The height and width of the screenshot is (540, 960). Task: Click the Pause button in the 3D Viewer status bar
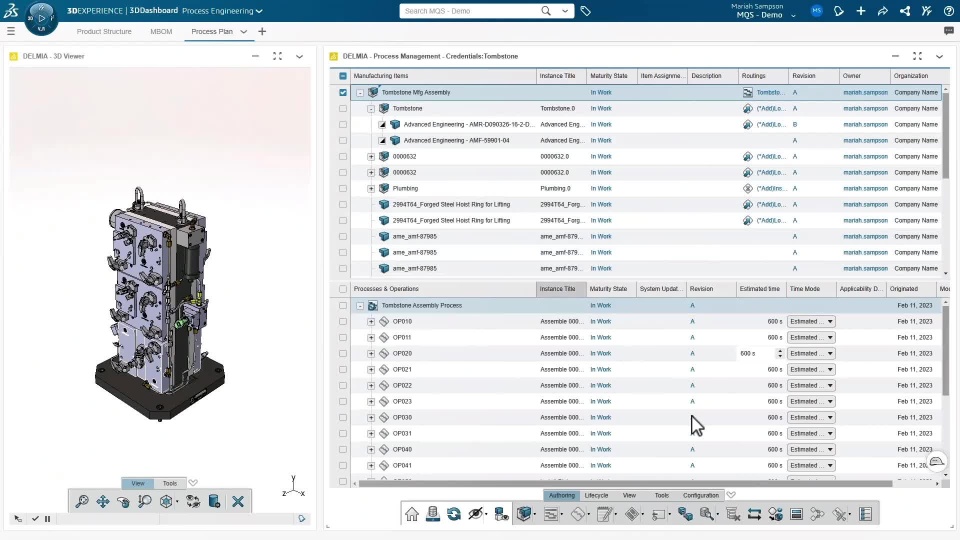point(47,519)
